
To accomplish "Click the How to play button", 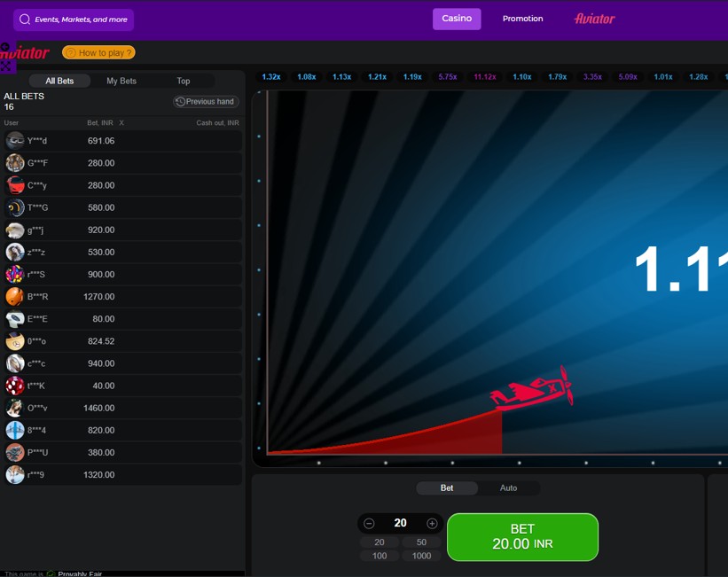I will point(98,53).
